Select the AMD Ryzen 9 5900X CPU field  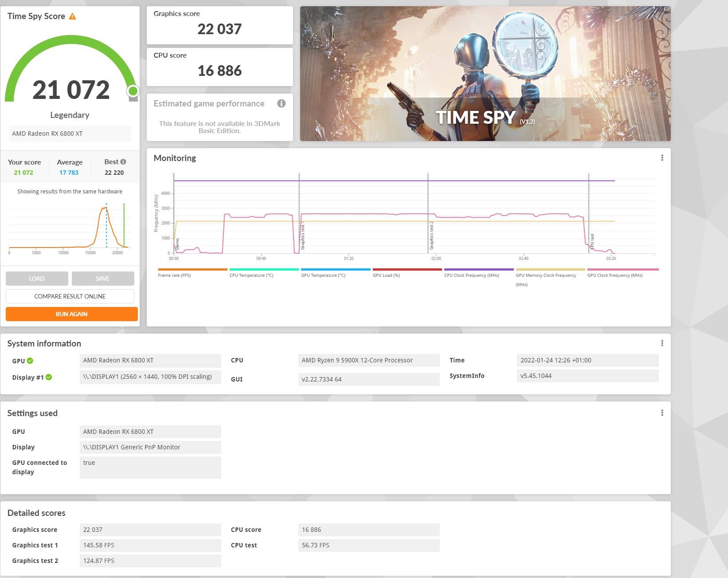(369, 360)
